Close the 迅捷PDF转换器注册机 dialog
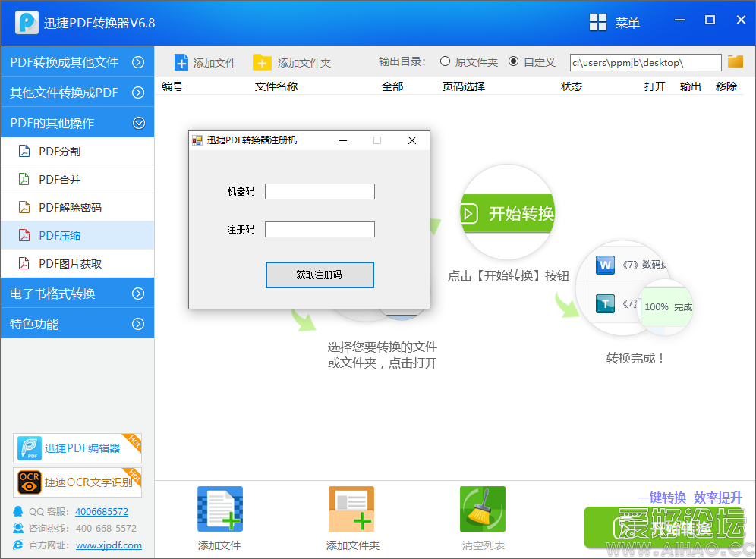756x559 pixels. tap(412, 140)
